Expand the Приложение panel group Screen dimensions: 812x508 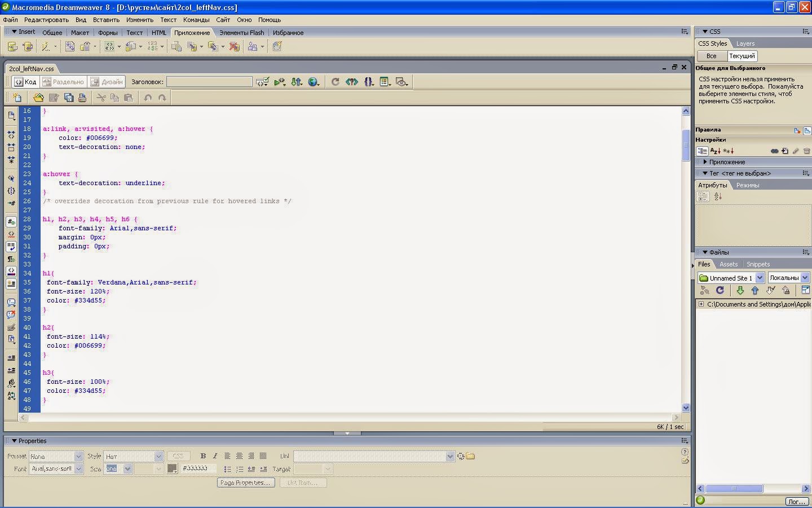(x=705, y=162)
